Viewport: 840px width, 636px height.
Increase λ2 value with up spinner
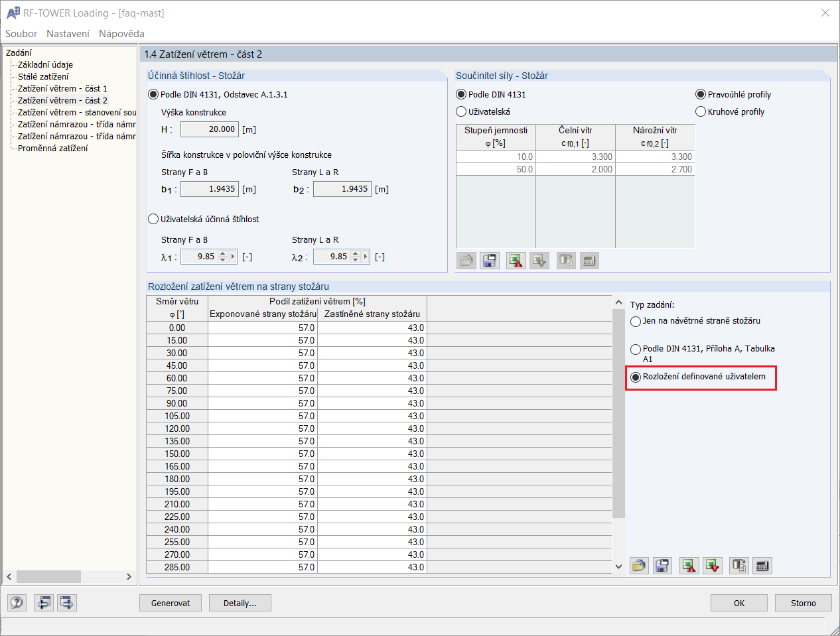pyautogui.click(x=356, y=253)
